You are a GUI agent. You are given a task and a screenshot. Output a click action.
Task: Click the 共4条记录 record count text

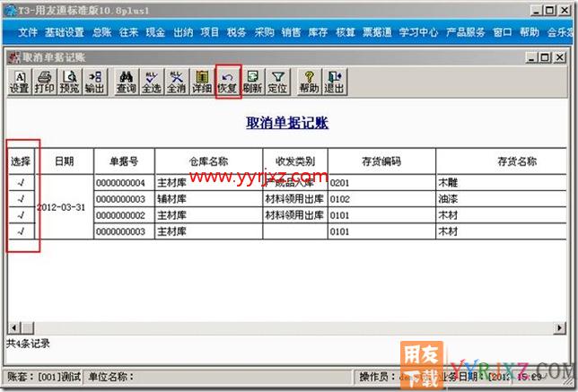[x=28, y=344]
